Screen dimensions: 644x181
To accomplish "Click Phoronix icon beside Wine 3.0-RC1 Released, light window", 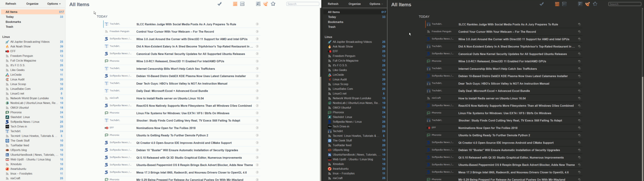I will click(106, 61).
